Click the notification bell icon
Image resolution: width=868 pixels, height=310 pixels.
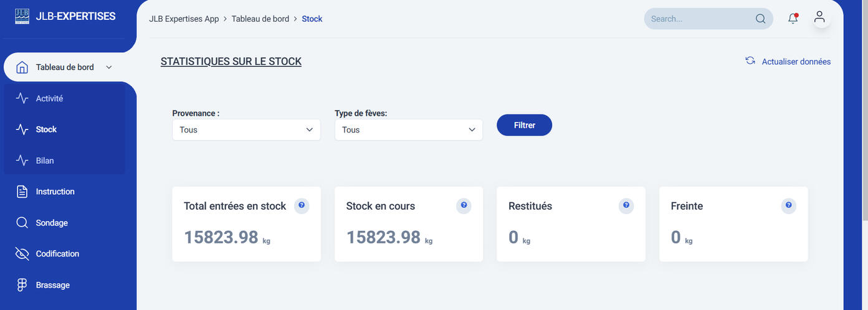[793, 19]
